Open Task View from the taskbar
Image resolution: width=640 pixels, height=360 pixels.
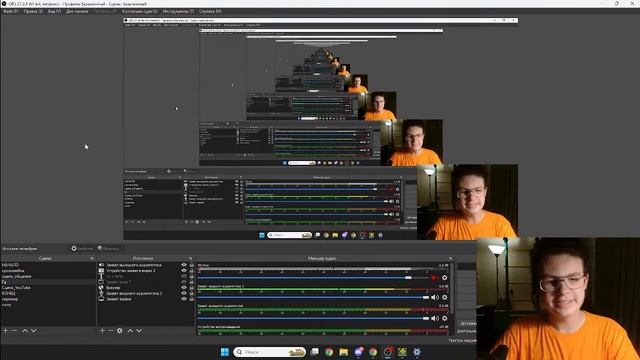[315, 352]
